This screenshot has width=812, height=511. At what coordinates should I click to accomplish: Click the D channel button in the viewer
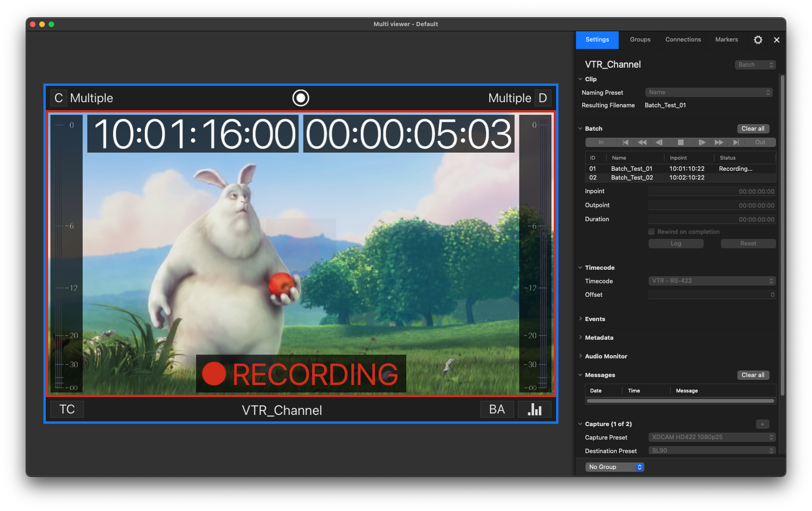click(x=543, y=98)
